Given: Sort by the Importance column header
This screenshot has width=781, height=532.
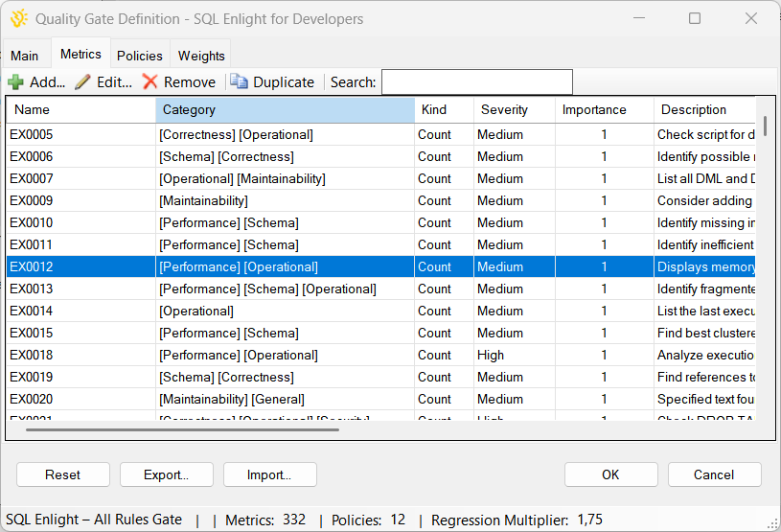Looking at the screenshot, I should click(x=604, y=109).
